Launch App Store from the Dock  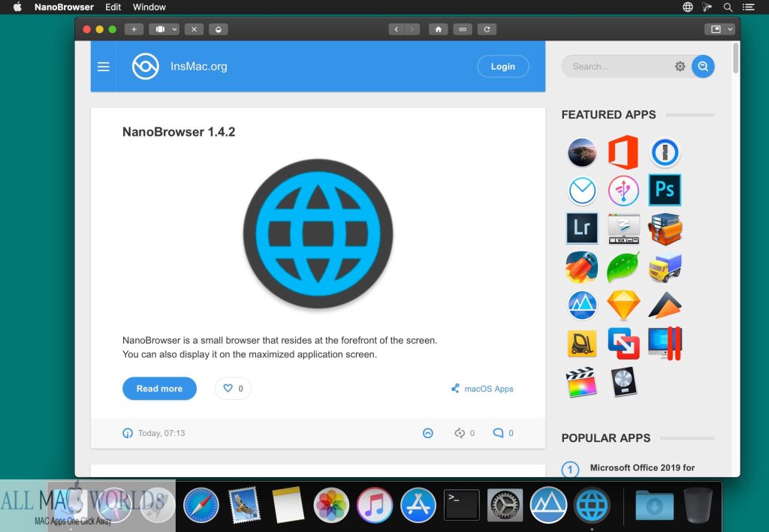(418, 504)
